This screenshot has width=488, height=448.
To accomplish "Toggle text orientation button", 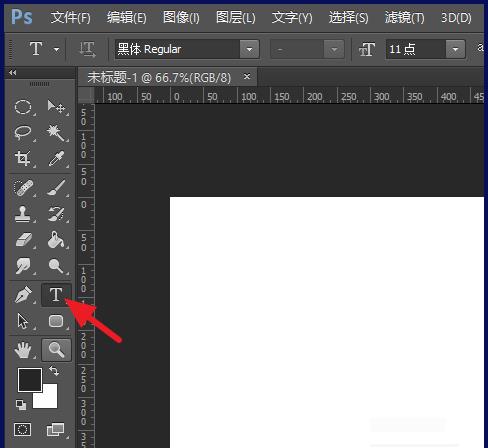I will point(87,49).
